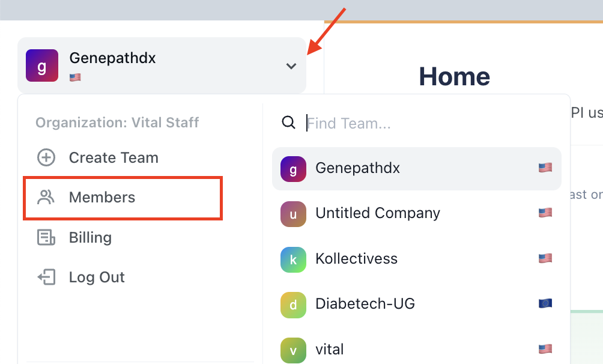This screenshot has height=364, width=603.
Task: Expand the team switcher chevron
Action: (291, 66)
